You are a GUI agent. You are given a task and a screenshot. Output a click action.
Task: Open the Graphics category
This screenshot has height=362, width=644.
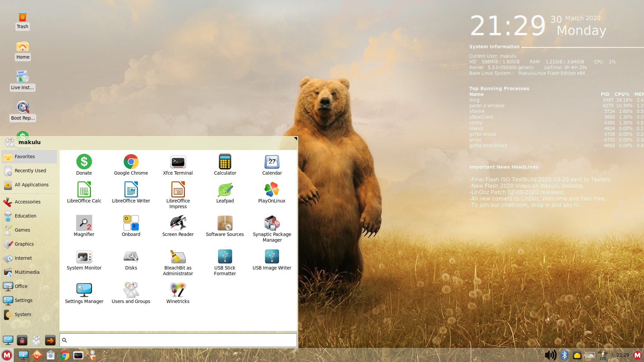tap(29, 244)
